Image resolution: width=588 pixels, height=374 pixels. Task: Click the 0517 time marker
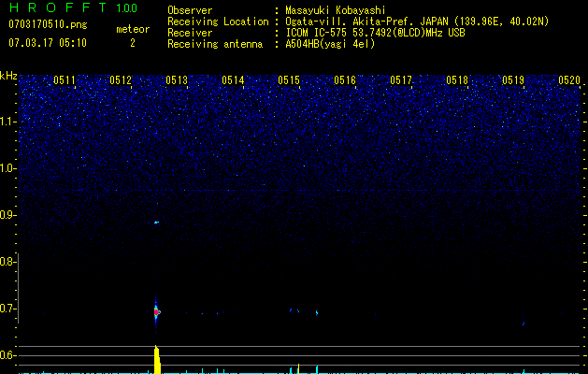tap(401, 80)
